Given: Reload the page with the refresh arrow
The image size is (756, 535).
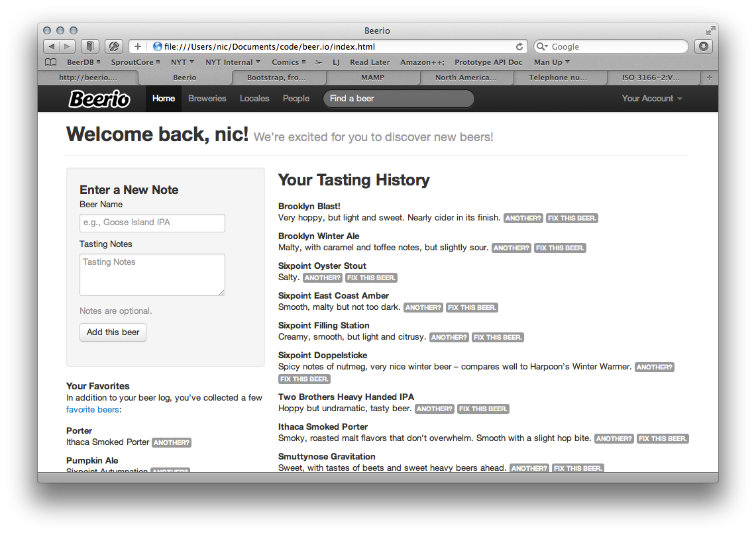Looking at the screenshot, I should click(519, 46).
